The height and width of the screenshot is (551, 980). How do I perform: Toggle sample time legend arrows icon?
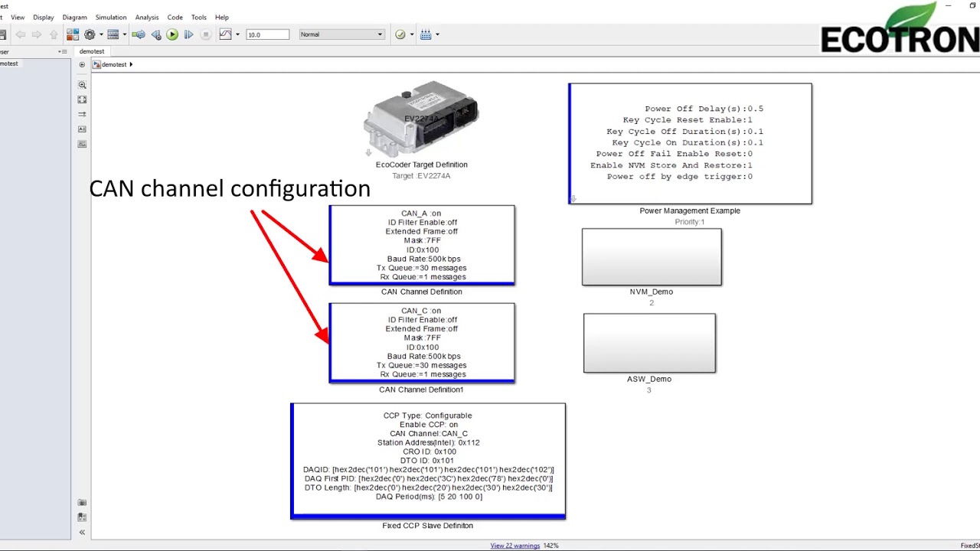coord(82,114)
